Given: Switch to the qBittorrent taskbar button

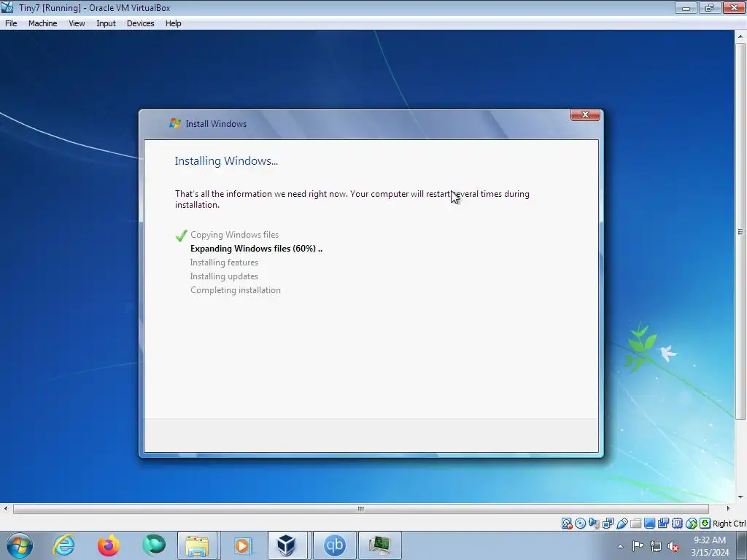Looking at the screenshot, I should [335, 545].
